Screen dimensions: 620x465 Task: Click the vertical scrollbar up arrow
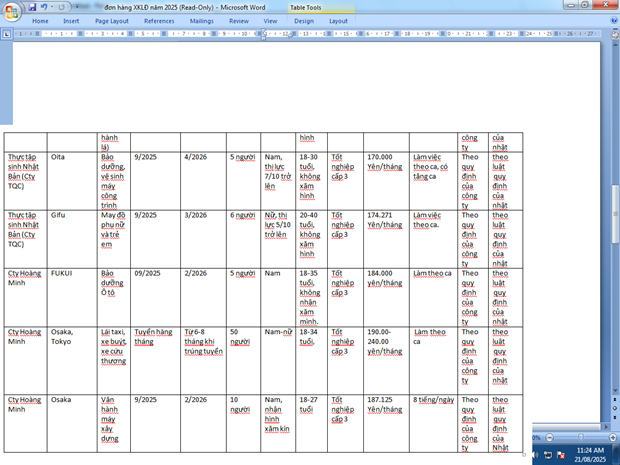(615, 43)
